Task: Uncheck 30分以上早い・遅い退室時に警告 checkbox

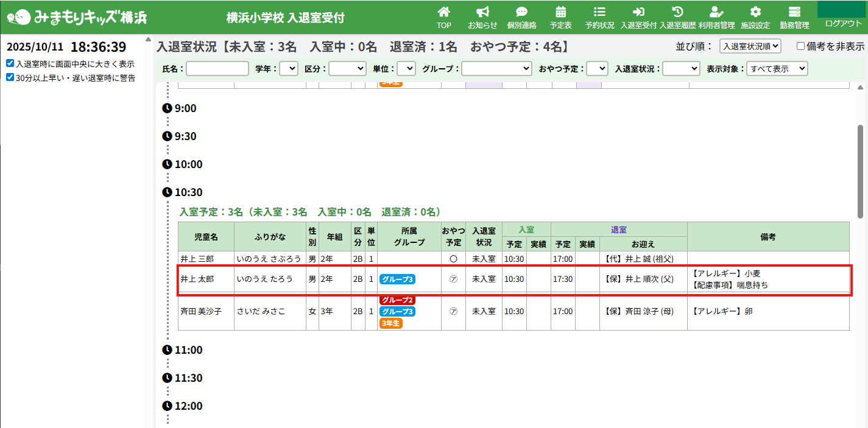Action: click(x=10, y=77)
